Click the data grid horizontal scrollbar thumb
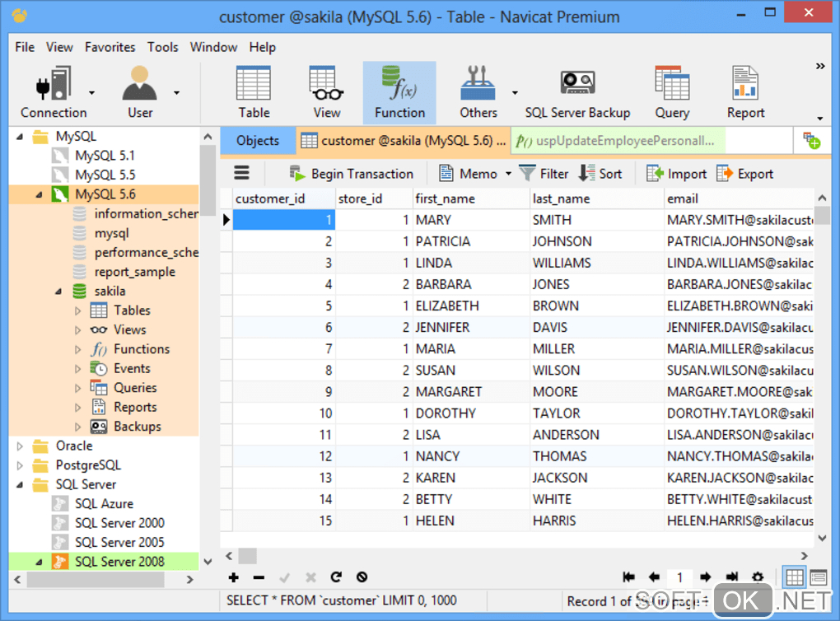The width and height of the screenshot is (840, 621). (x=248, y=556)
